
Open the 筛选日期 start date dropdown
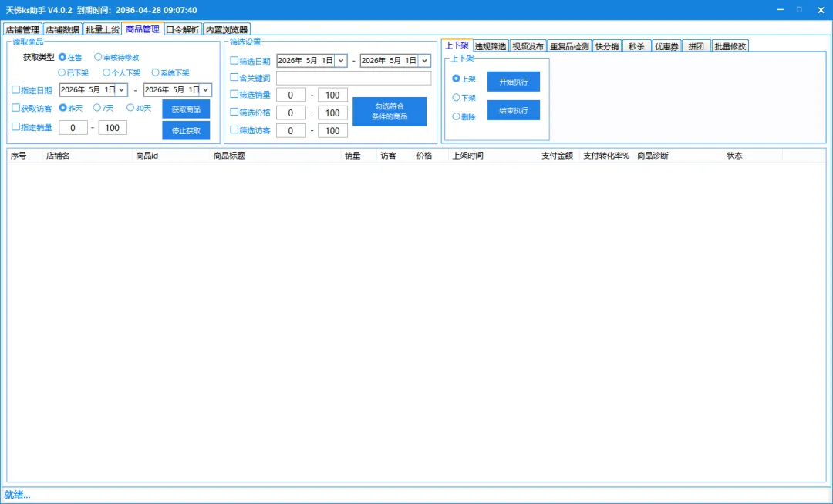click(341, 60)
